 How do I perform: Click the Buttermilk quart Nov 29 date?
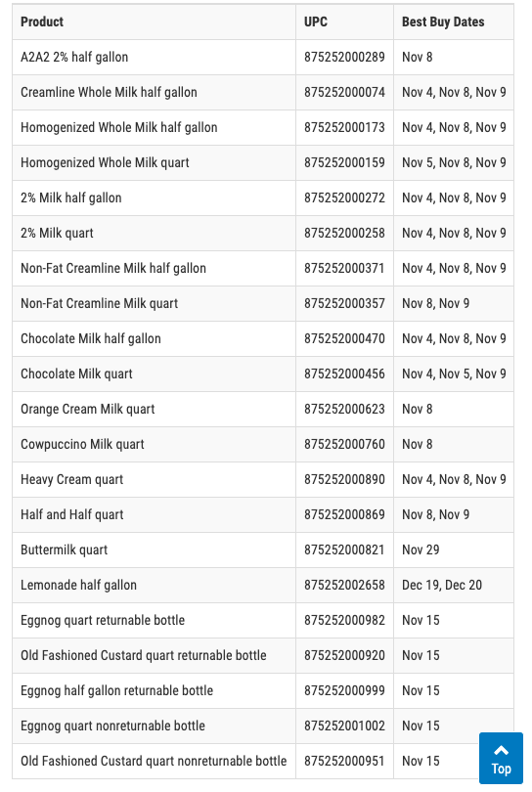[x=421, y=550]
